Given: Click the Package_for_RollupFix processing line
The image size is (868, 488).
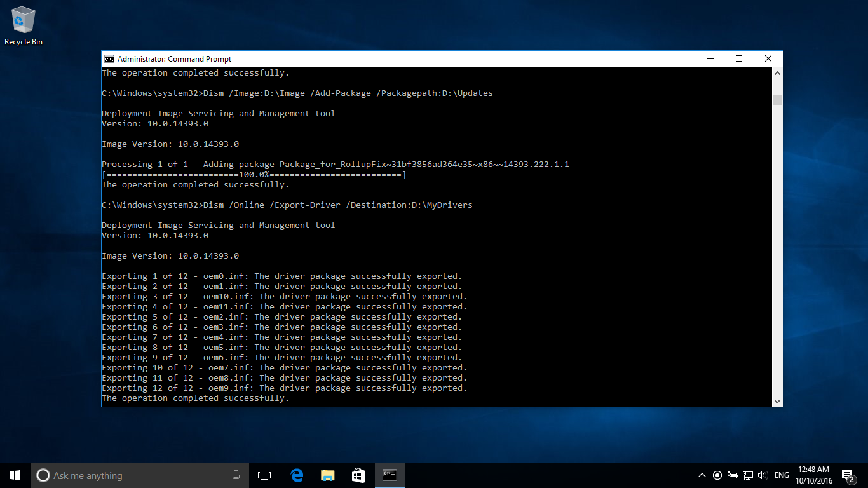Looking at the screenshot, I should 336,165.
